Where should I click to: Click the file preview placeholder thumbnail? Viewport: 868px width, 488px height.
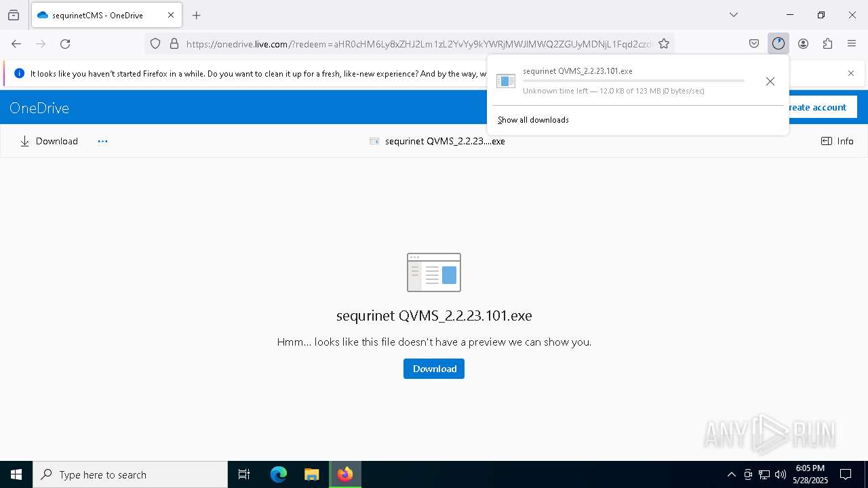click(x=434, y=272)
